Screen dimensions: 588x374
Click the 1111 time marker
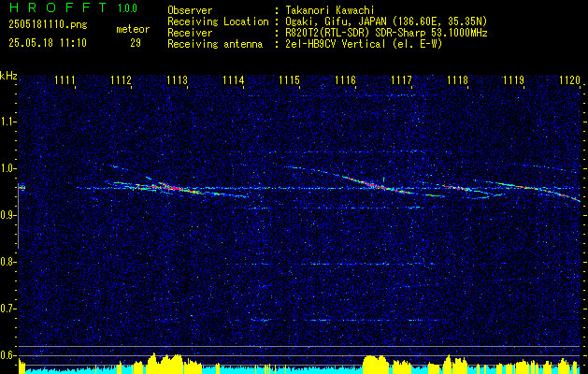[65, 79]
